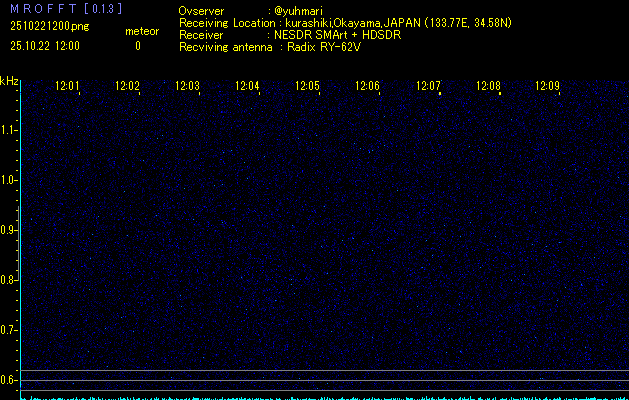Pick the 12:07 time marker
The image size is (629, 400).
coord(428,87)
